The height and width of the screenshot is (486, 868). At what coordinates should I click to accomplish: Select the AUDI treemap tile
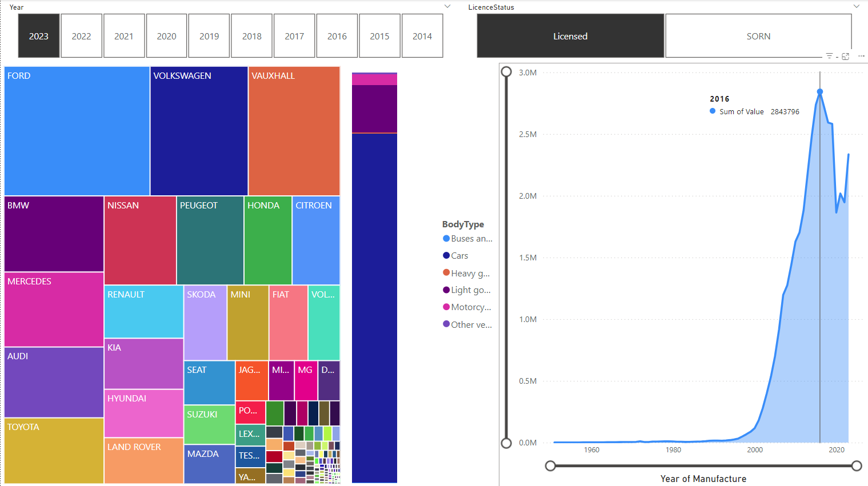click(x=54, y=382)
